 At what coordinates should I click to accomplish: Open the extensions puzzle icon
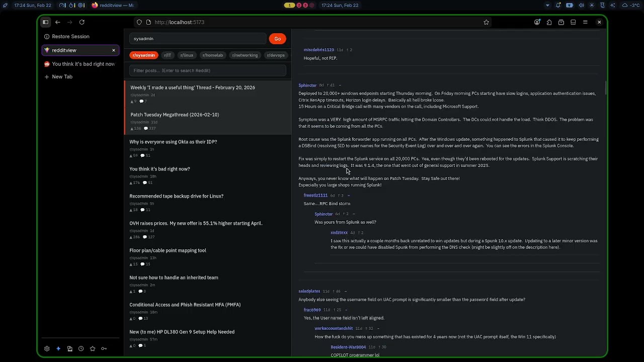tap(549, 22)
